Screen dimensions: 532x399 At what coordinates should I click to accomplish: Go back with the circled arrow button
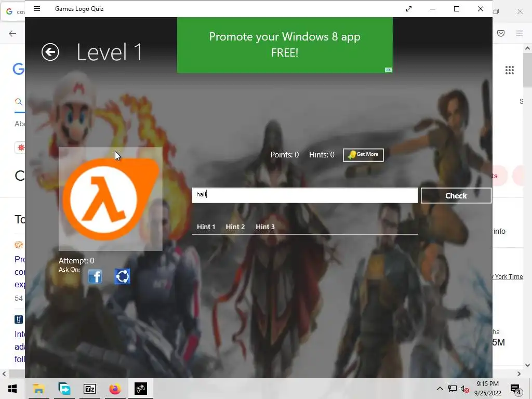point(50,52)
